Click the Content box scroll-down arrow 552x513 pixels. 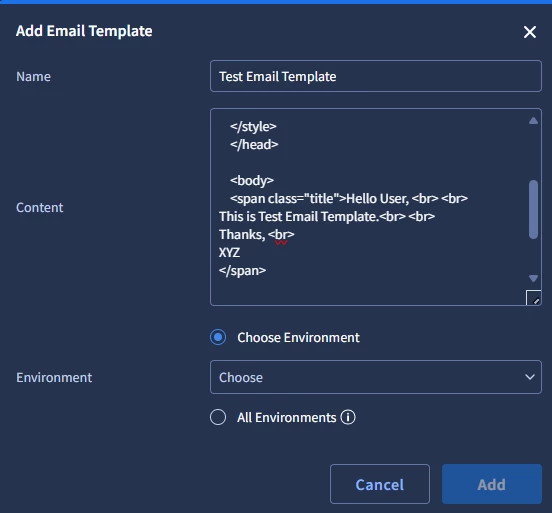(533, 279)
